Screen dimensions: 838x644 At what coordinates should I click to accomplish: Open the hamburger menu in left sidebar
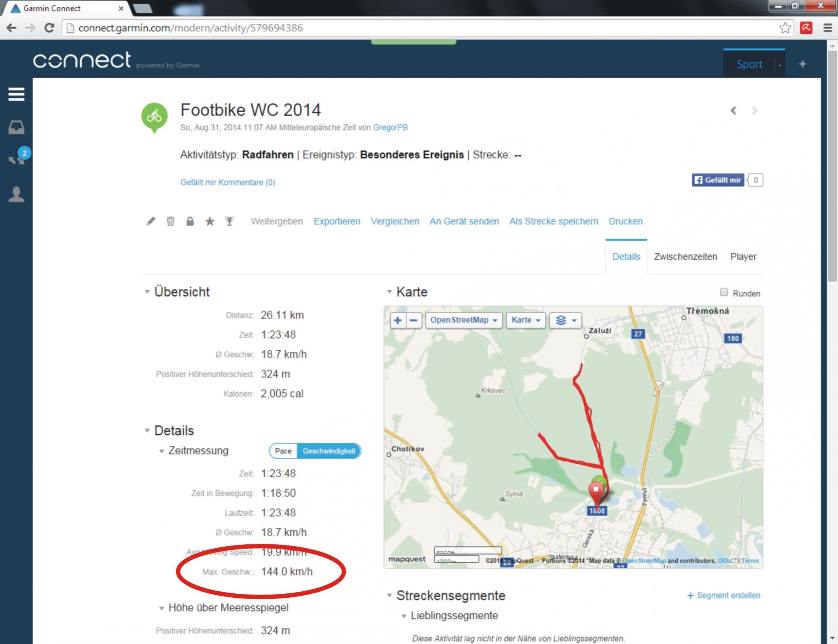[16, 94]
